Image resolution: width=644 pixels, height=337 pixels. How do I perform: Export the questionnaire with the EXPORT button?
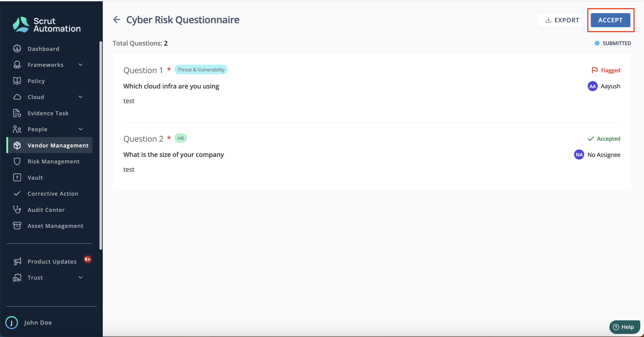[x=562, y=20]
